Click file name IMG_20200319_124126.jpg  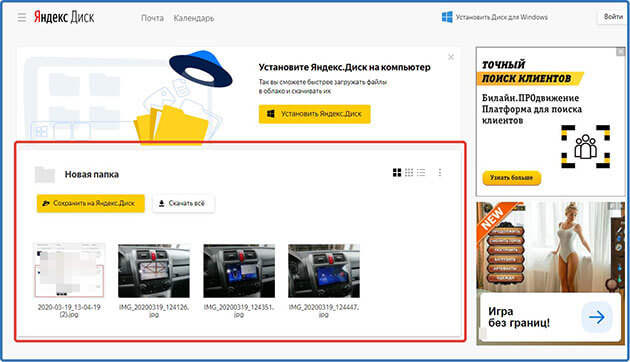tap(154, 311)
